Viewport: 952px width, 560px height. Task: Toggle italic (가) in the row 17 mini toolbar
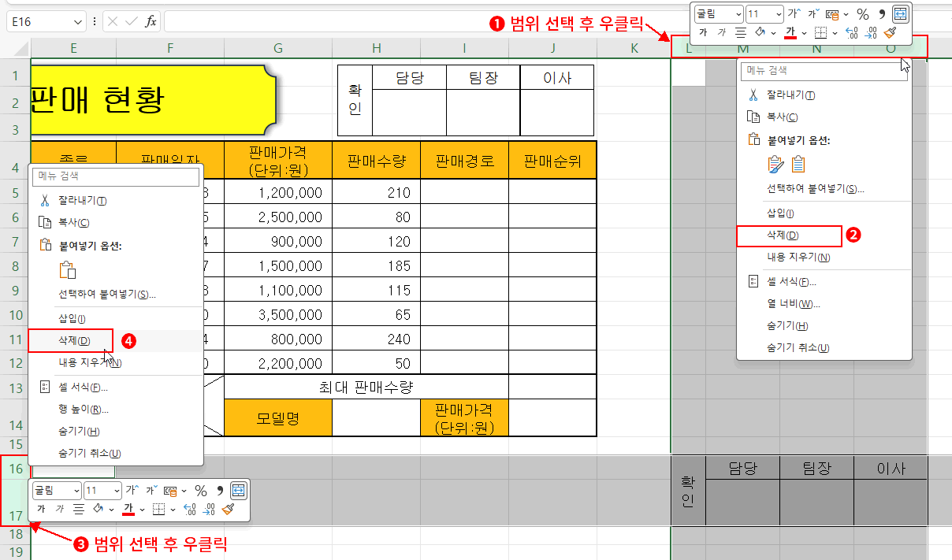click(x=60, y=510)
